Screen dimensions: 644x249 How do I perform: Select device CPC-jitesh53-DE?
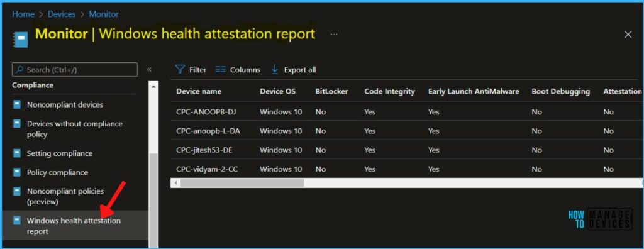tap(204, 150)
